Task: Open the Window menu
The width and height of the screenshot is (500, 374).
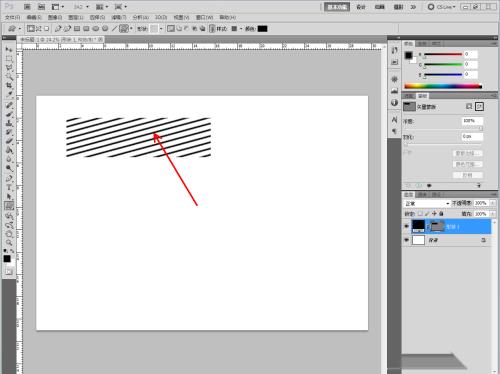Action: 204,17
